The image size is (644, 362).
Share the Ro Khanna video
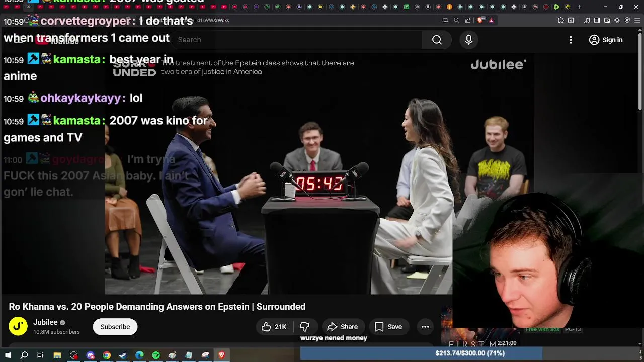[342, 327]
